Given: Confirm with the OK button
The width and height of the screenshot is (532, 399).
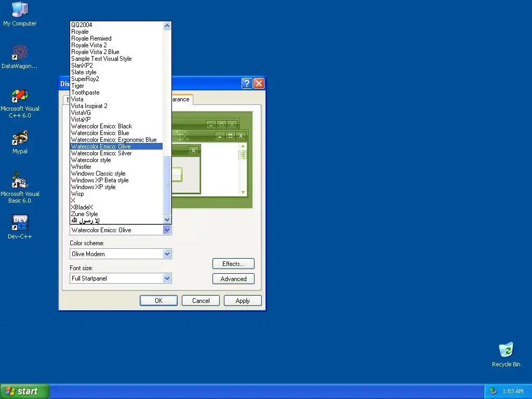Looking at the screenshot, I should (x=158, y=301).
